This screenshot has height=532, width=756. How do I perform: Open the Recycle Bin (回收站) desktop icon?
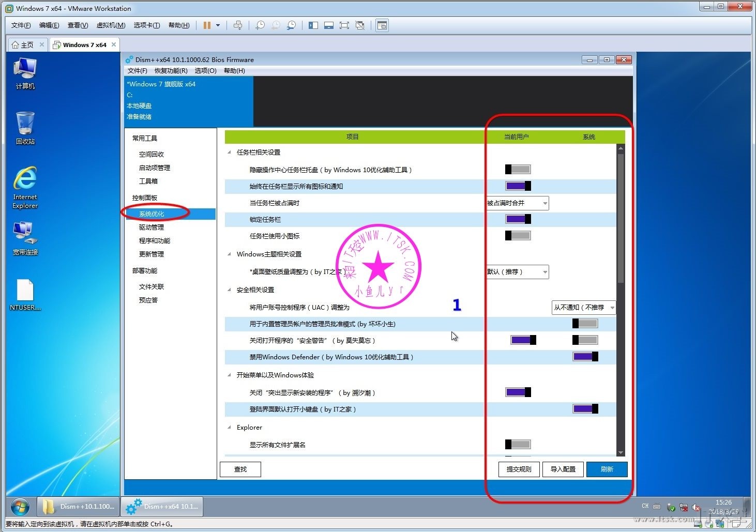[x=25, y=128]
